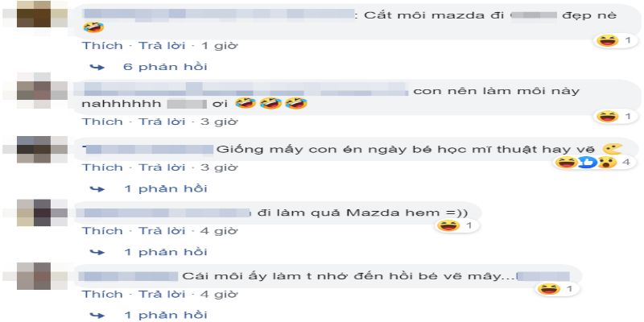Open laughing reaction on Cắt môi mazda comment

[608, 41]
